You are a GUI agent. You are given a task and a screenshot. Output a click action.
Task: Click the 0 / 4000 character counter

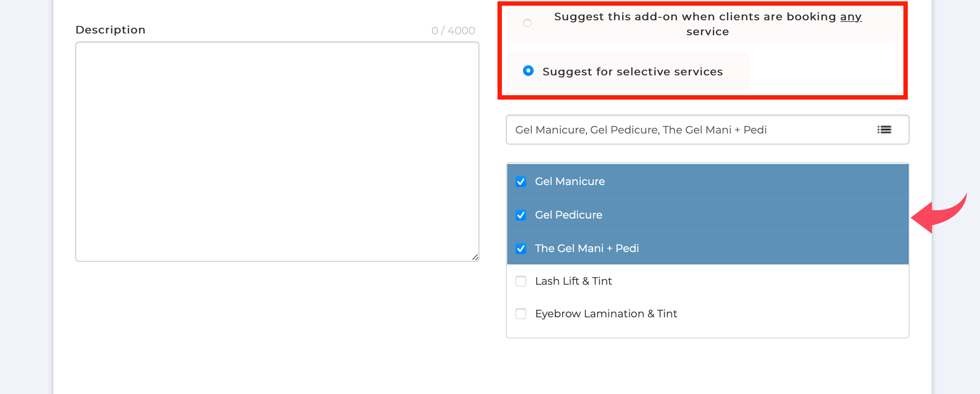pos(453,30)
